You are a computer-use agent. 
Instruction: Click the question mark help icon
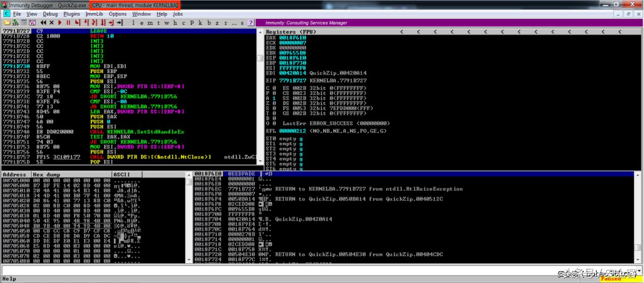pos(250,23)
